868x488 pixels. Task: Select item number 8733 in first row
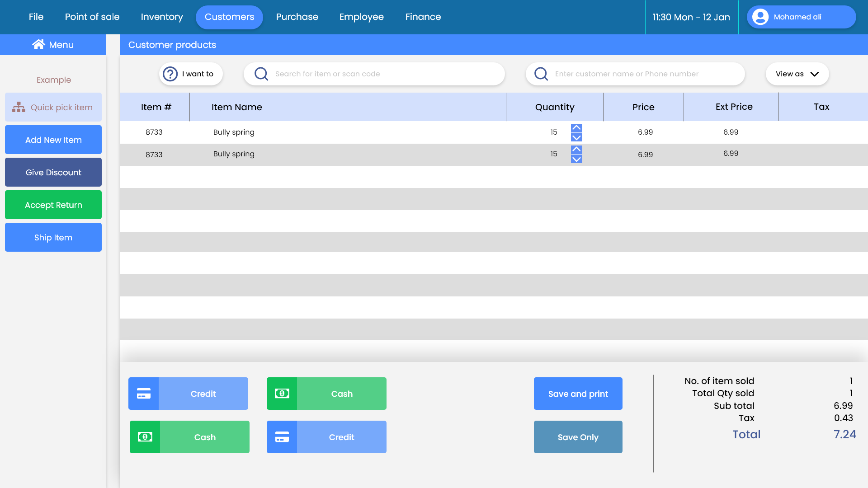tap(154, 132)
